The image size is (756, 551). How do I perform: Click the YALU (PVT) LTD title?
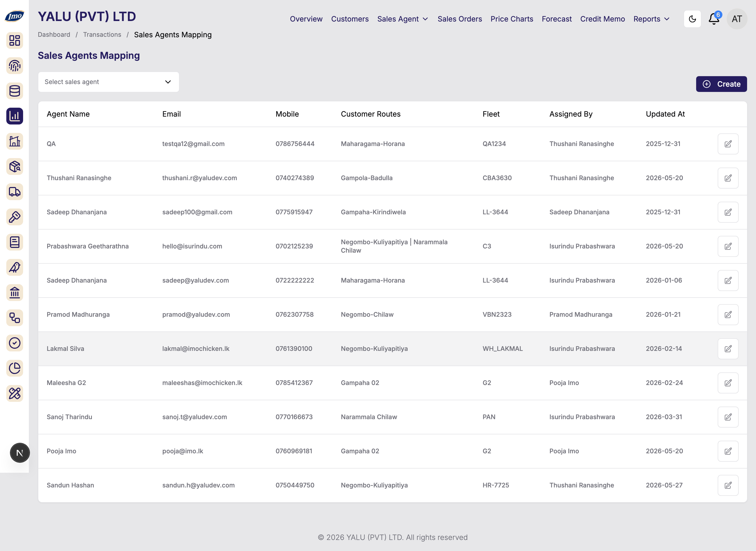[87, 16]
